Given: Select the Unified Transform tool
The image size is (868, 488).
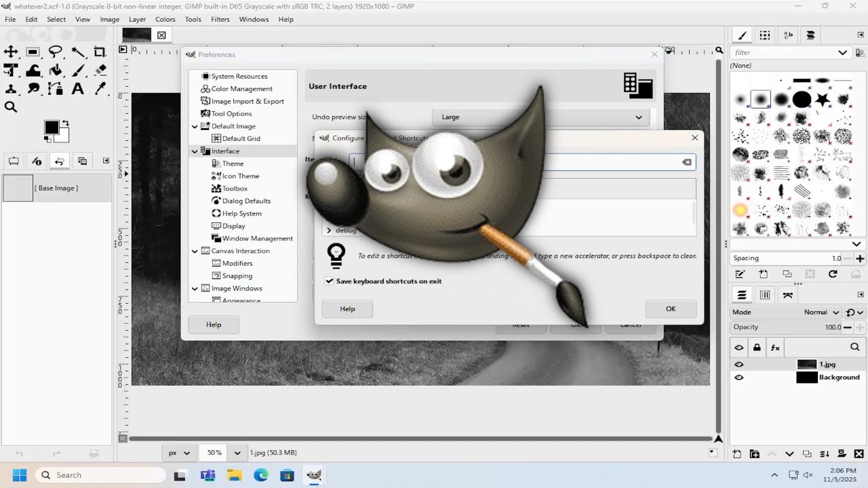Looking at the screenshot, I should 11,70.
